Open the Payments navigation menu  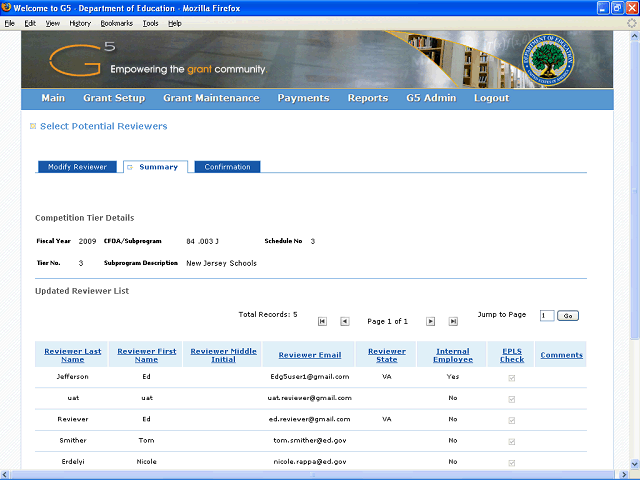coord(303,98)
